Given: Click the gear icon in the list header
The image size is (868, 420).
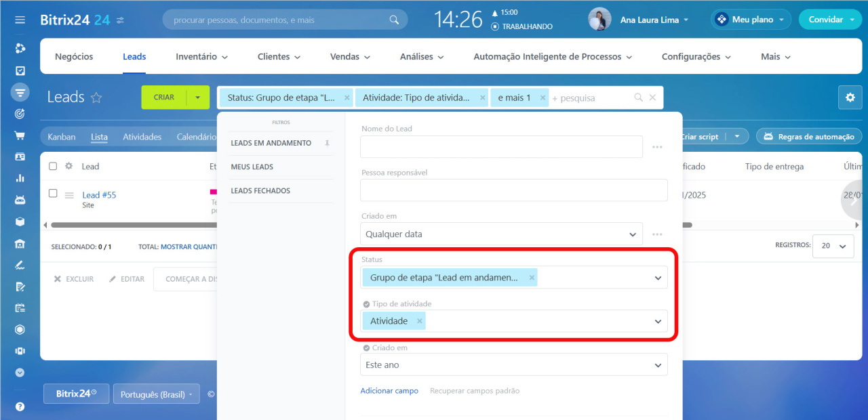Looking at the screenshot, I should pos(68,166).
